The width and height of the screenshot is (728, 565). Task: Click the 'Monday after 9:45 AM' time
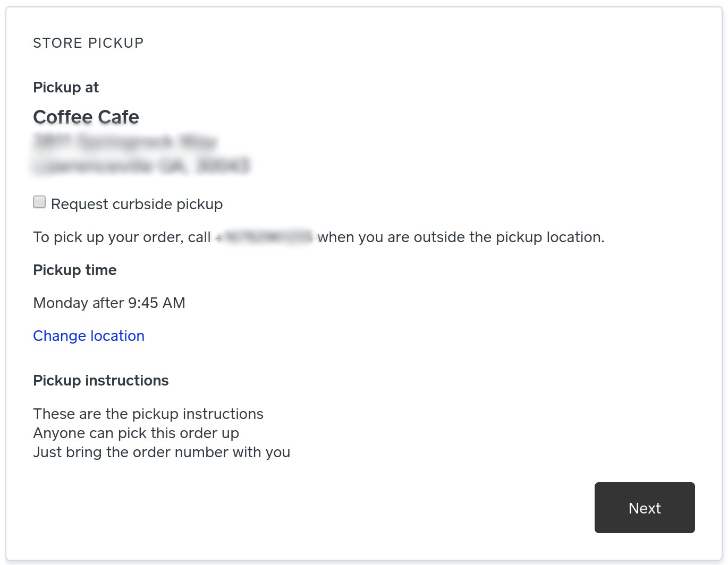[109, 303]
